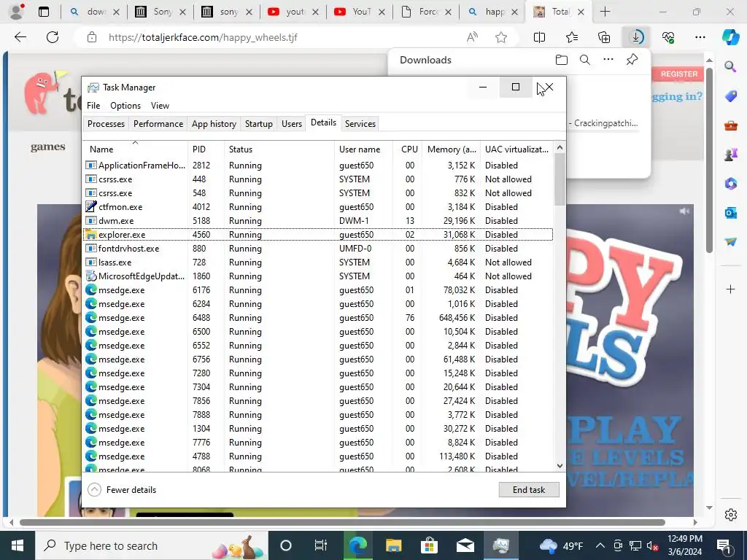Open Collections icon in Edge toolbar

[x=603, y=37]
